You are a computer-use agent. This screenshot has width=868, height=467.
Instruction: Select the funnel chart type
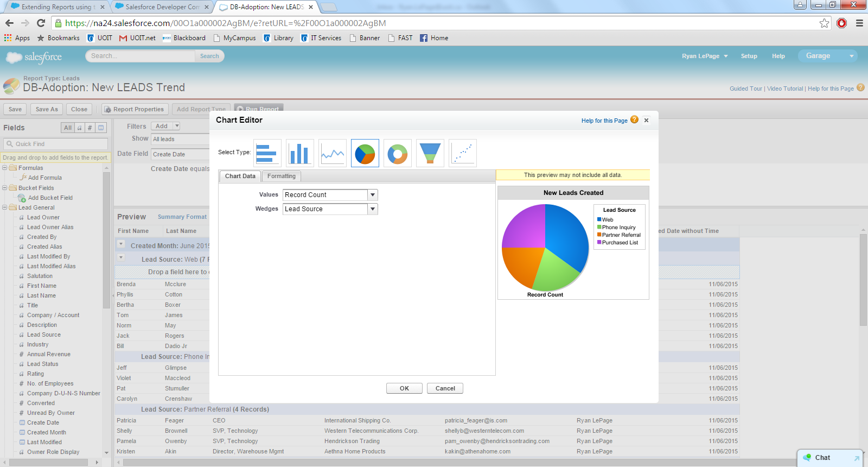point(430,153)
